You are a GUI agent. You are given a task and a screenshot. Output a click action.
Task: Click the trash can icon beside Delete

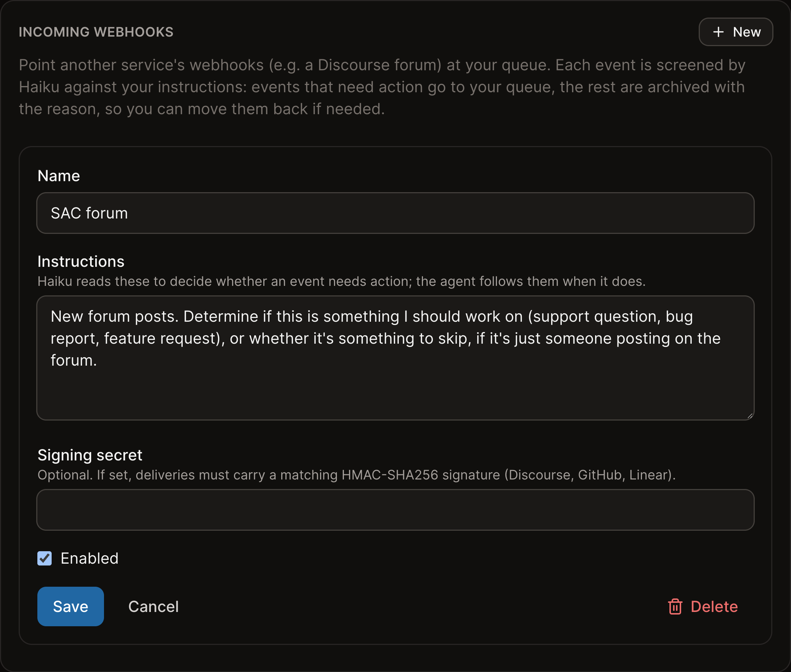pos(675,606)
